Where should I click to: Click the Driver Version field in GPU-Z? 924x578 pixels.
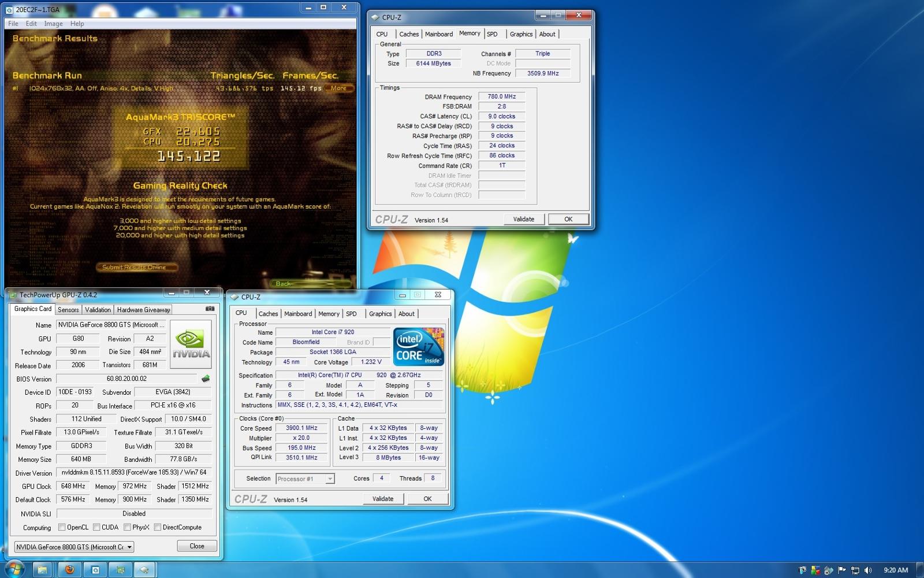pyautogui.click(x=134, y=473)
